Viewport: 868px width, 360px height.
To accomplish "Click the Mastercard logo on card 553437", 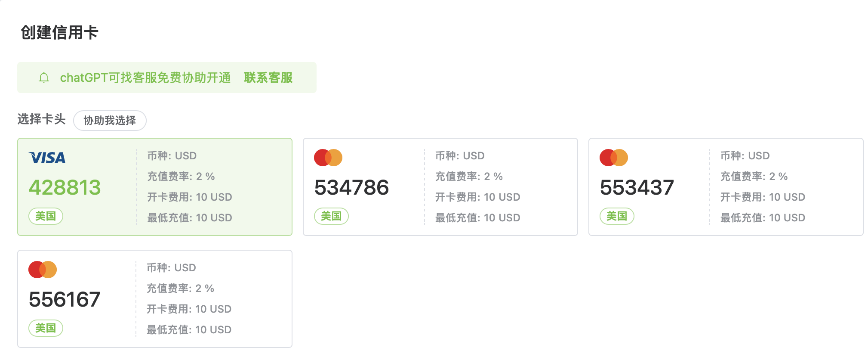I will click(613, 158).
